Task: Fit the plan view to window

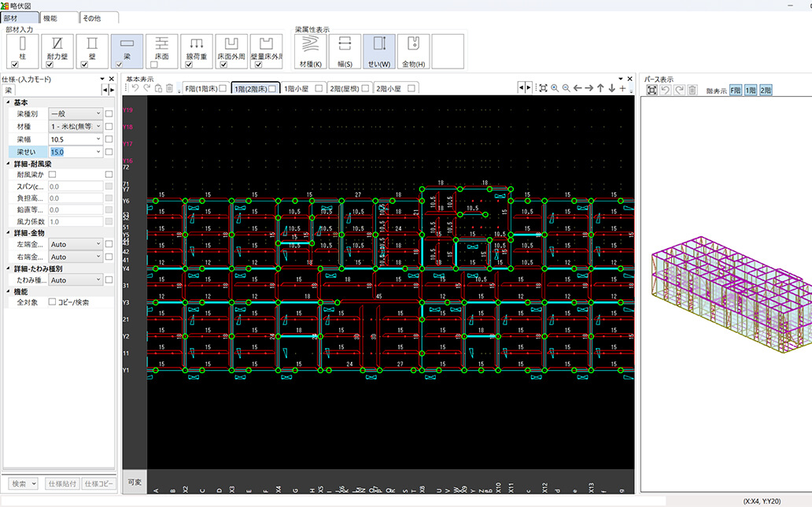Action: tap(543, 88)
